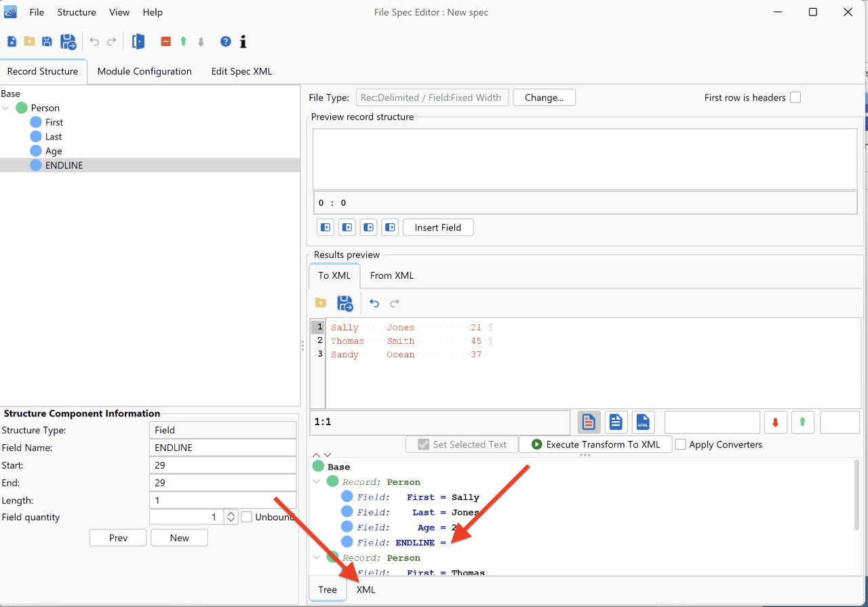Viewport: 868px width, 607px height.
Task: Click red down arrow search button
Action: [776, 423]
